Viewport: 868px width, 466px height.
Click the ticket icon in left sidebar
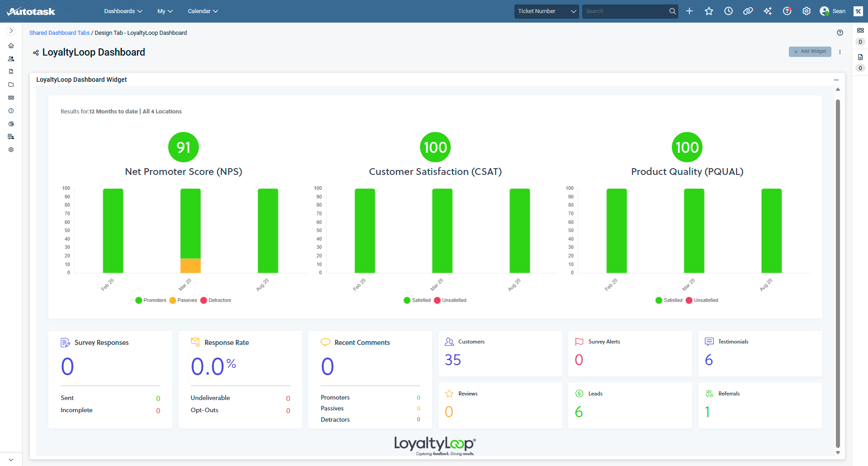click(11, 98)
